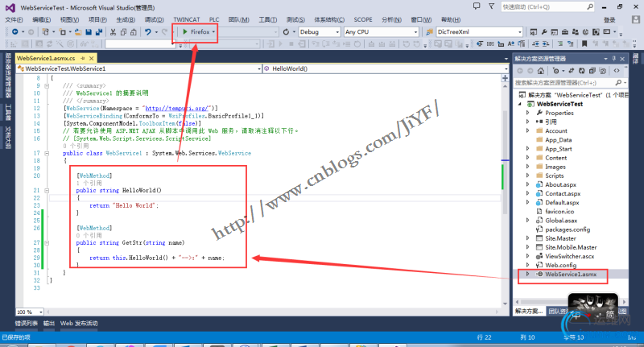Open the DicTreeXml find combo box
644x347 pixels.
[479, 31]
